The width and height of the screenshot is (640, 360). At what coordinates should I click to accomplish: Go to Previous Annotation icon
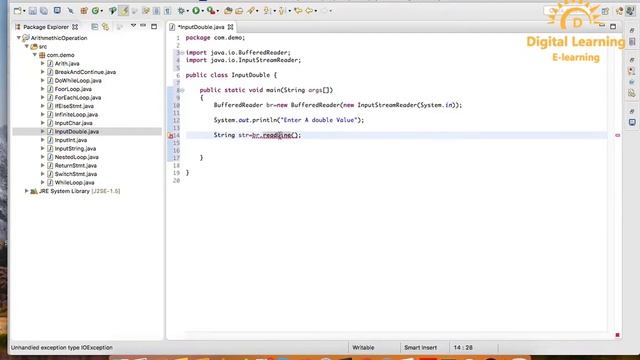click(282, 11)
